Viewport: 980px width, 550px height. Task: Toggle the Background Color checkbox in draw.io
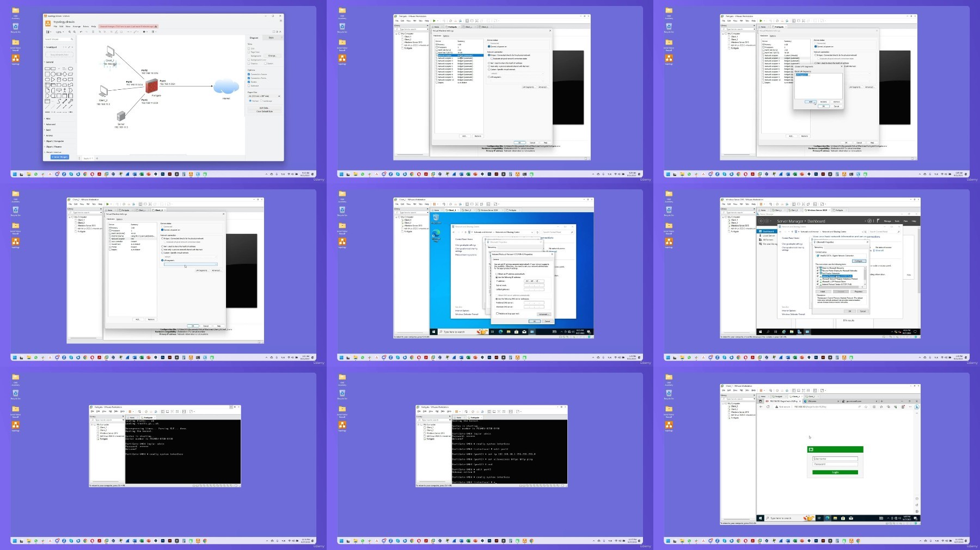coord(249,60)
